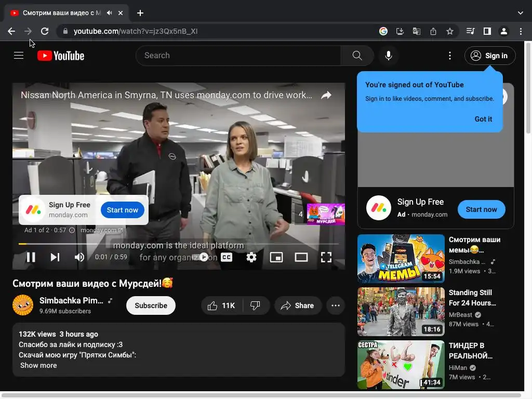Click the address bar URL
The height and width of the screenshot is (399, 532).
(136, 31)
